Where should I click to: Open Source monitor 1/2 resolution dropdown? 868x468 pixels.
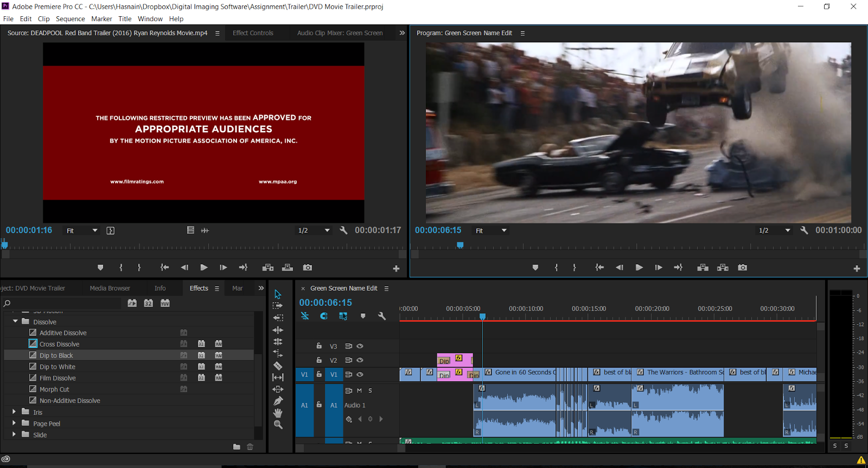(x=314, y=230)
